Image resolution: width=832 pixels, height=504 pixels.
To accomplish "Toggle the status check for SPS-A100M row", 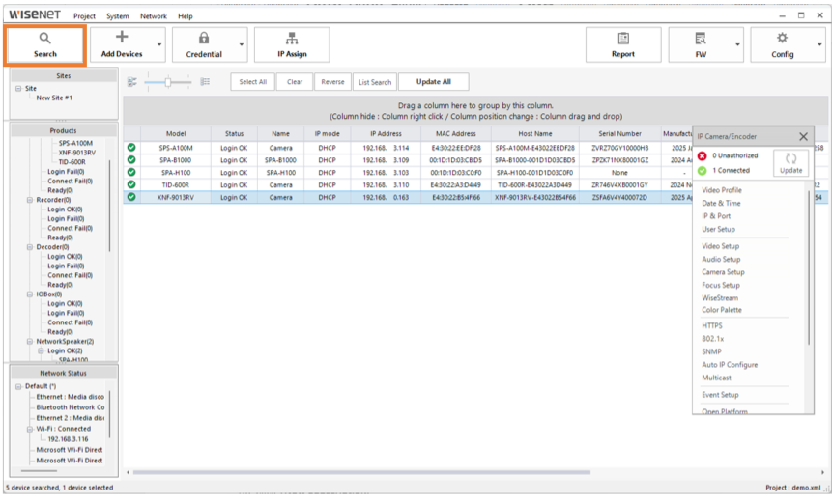I will [x=131, y=148].
